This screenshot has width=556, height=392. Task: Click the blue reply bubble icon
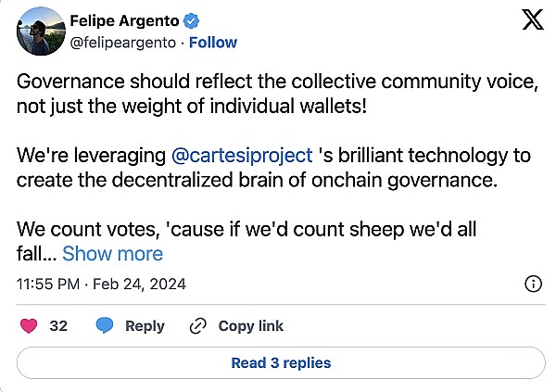(105, 325)
